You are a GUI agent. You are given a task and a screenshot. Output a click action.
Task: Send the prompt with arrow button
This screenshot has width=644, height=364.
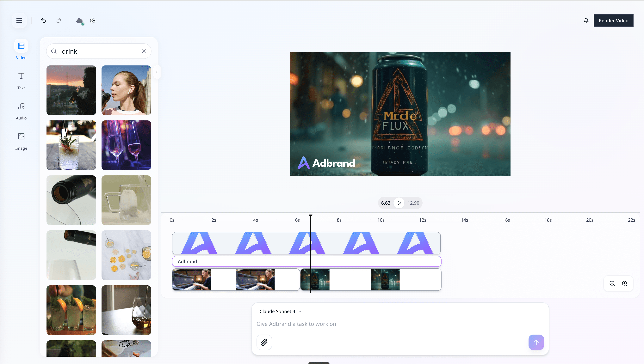tap(536, 343)
